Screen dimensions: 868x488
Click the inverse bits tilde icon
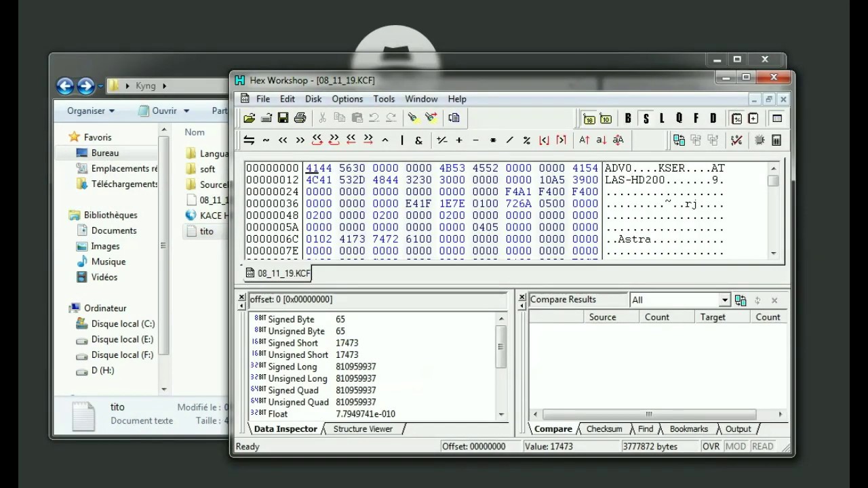point(266,140)
